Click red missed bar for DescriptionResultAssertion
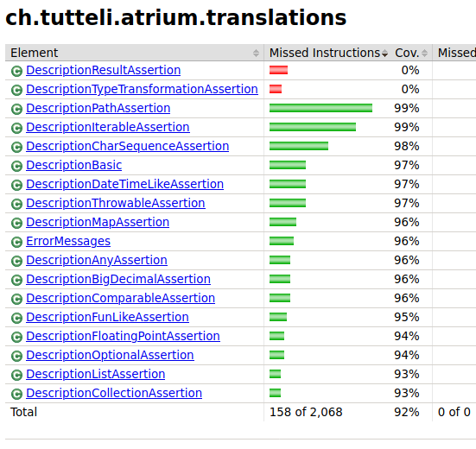This screenshot has height=449, width=476. [278, 70]
